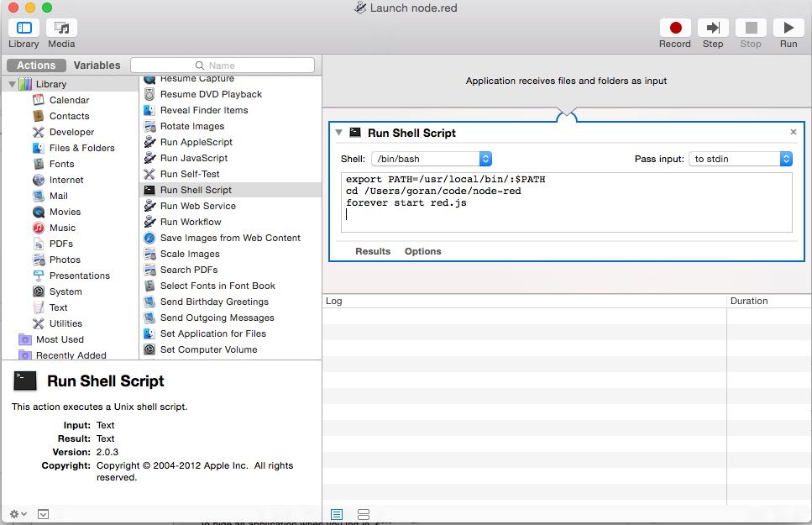Viewport: 812px width, 525px height.
Task: Toggle the description panel visibility button
Action: point(44,514)
